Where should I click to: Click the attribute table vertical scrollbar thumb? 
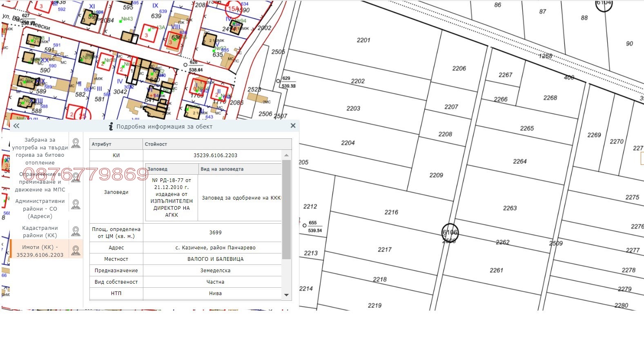(286, 208)
